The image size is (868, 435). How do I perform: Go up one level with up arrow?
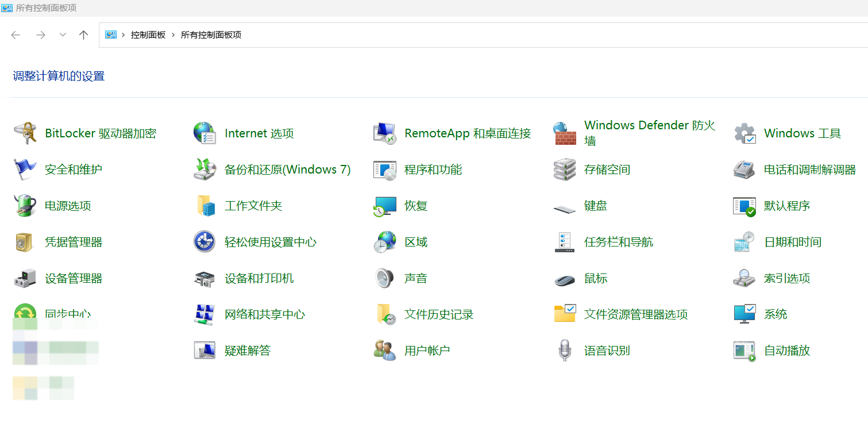coord(83,35)
